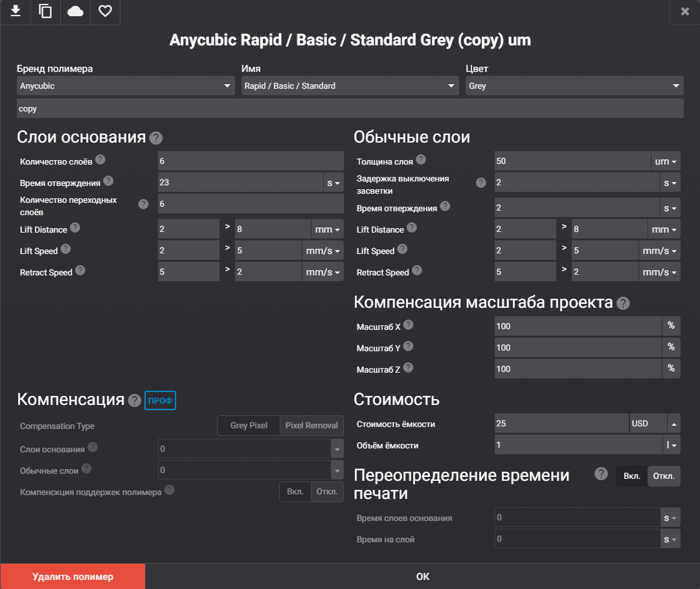Image resolution: width=700 pixels, height=589 pixels.
Task: Click the heart favorite icon
Action: click(x=105, y=11)
